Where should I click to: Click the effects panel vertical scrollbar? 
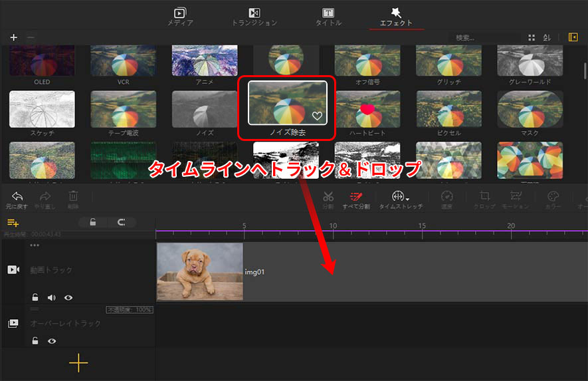pos(585,71)
